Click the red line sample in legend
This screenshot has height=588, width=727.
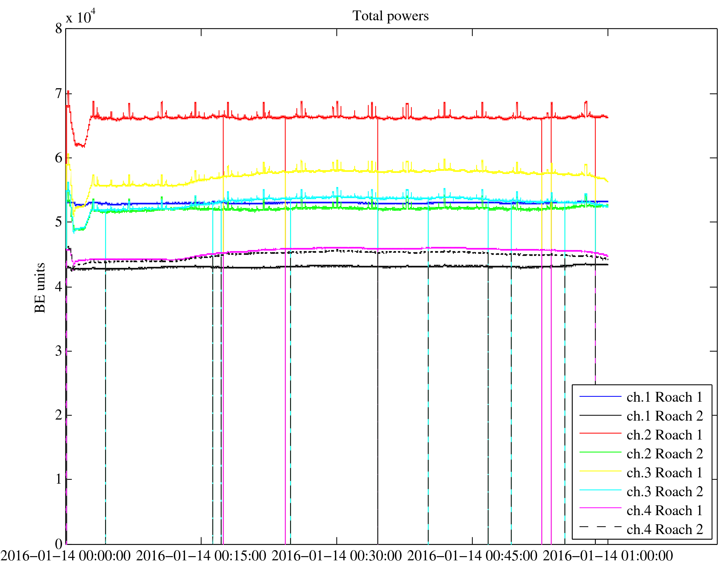point(600,434)
